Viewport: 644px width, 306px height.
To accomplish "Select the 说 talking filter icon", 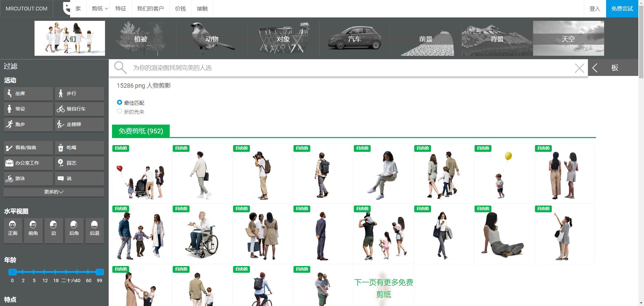I will point(61,178).
